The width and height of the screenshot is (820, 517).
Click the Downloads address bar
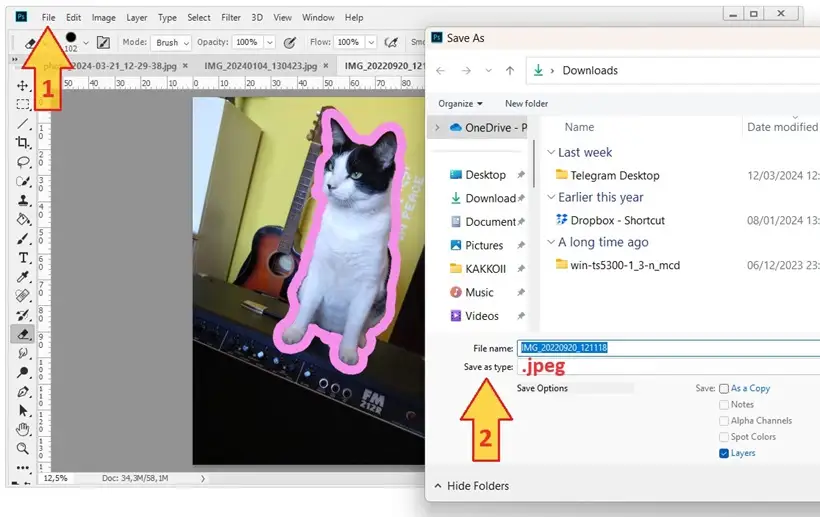673,71
